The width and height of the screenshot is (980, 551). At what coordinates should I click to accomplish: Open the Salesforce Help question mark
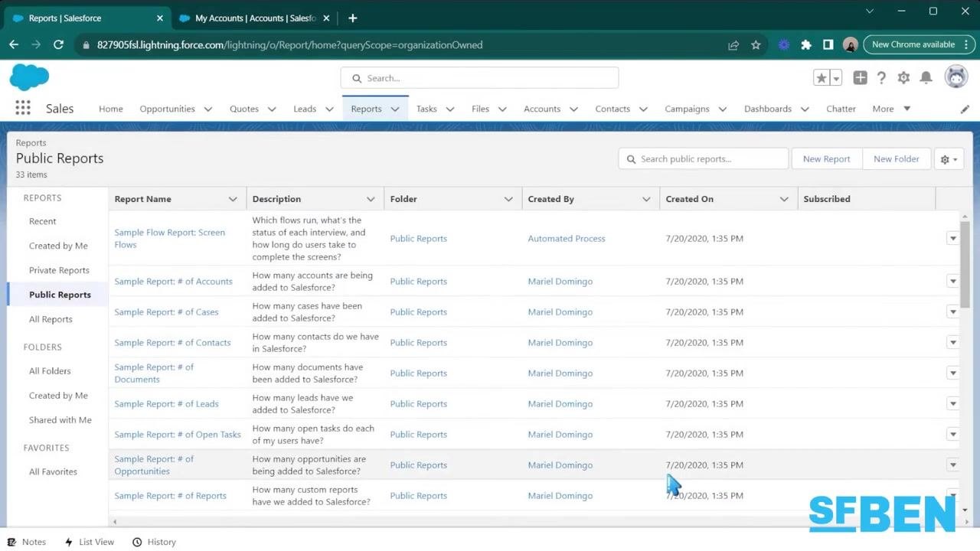pyautogui.click(x=881, y=78)
